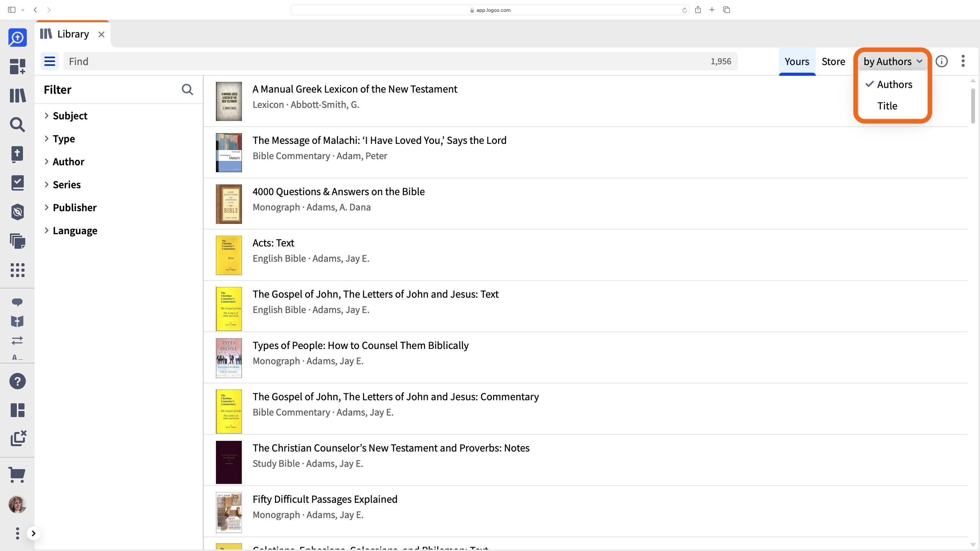Click the swap arrows icon in sidebar

click(x=17, y=340)
